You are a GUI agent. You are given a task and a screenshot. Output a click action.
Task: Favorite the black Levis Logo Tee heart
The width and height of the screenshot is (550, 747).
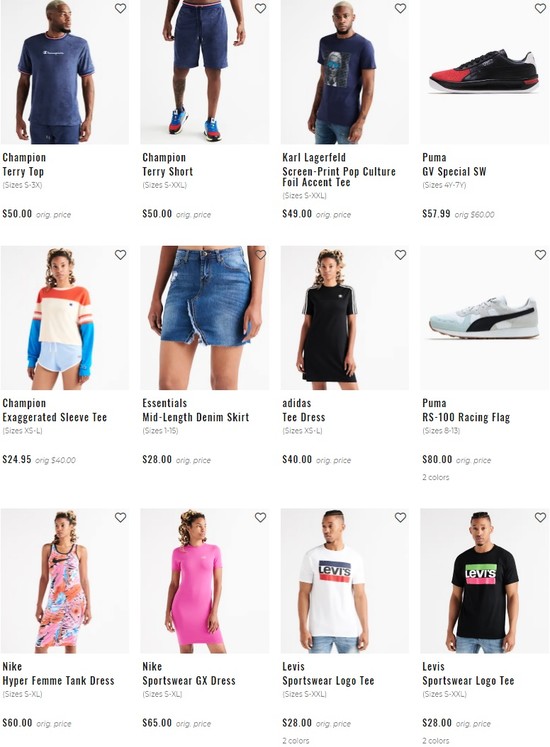[x=540, y=517]
